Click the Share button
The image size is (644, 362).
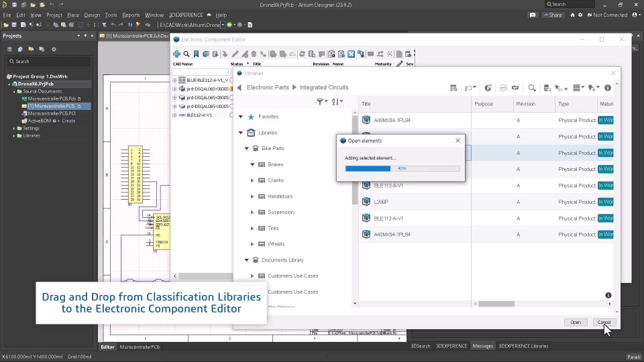pos(553,15)
